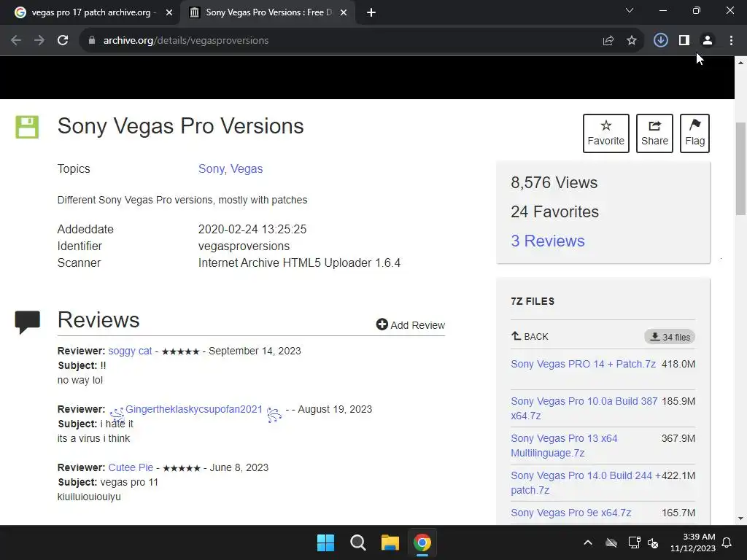The image size is (747, 560).
Task: Click the lock icon in address bar
Action: tap(92, 41)
